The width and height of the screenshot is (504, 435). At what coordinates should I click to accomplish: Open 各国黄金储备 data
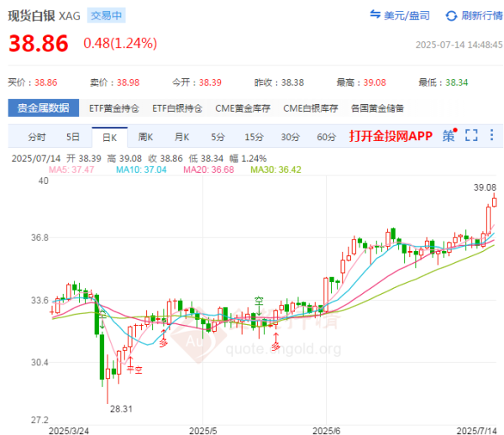click(377, 108)
